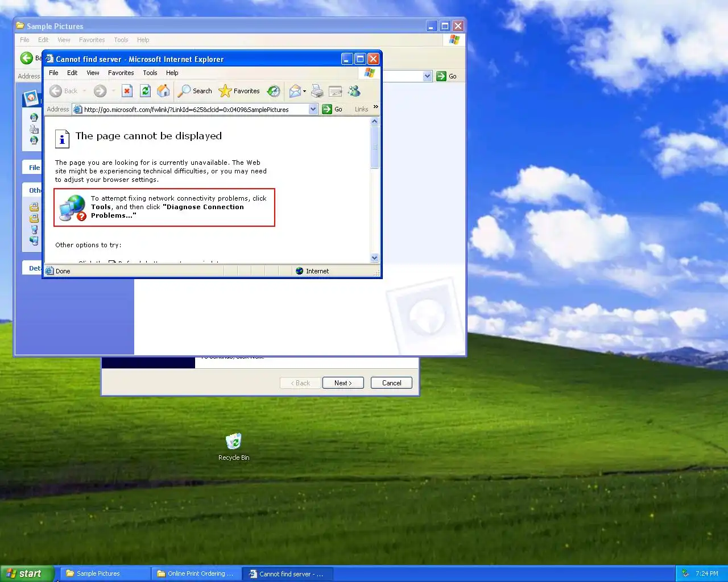Expand the Links toolbar chevron
The height and width of the screenshot is (582, 728).
coord(375,107)
